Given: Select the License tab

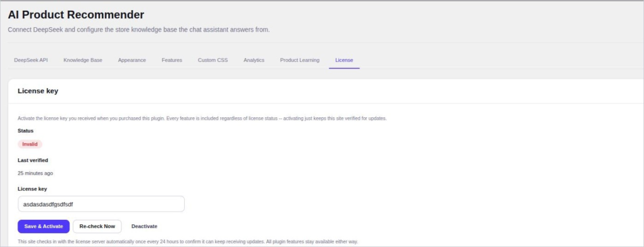Looking at the screenshot, I should pos(344,60).
